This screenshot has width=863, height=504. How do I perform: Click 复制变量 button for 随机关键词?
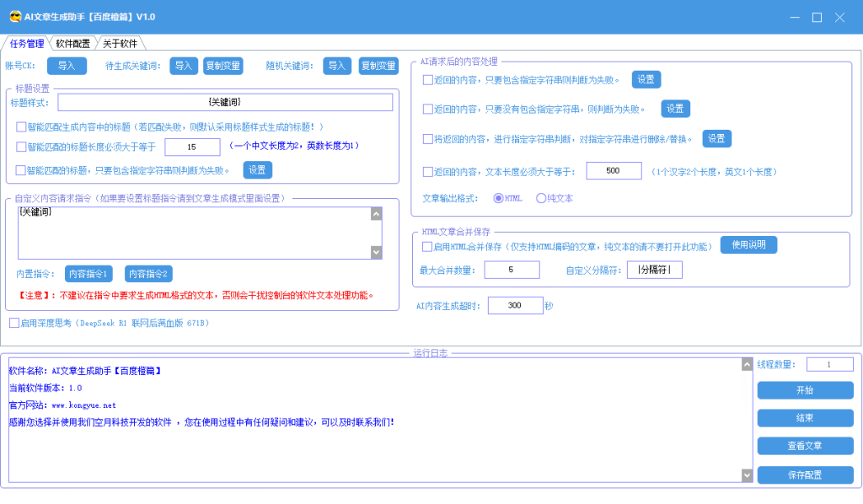point(378,66)
